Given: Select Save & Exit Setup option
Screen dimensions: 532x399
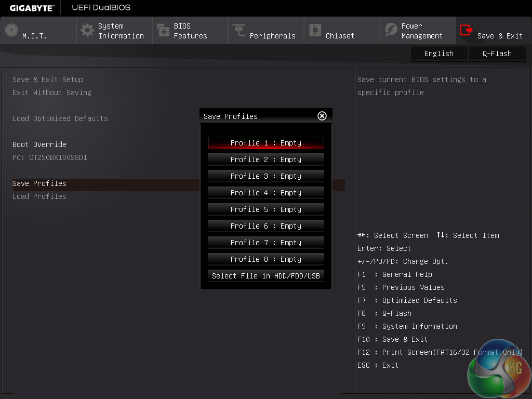Looking at the screenshot, I should 48,79.
